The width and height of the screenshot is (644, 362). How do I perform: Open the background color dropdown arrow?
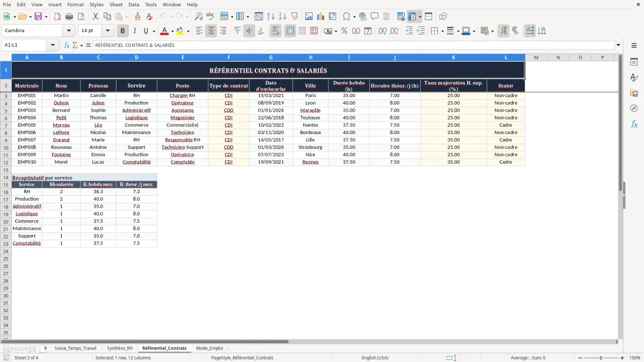tap(188, 31)
